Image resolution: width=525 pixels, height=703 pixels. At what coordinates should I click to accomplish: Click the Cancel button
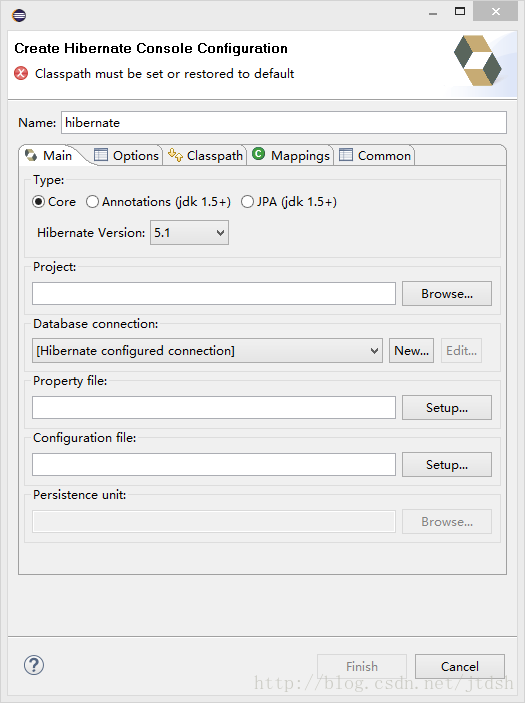pyautogui.click(x=460, y=666)
